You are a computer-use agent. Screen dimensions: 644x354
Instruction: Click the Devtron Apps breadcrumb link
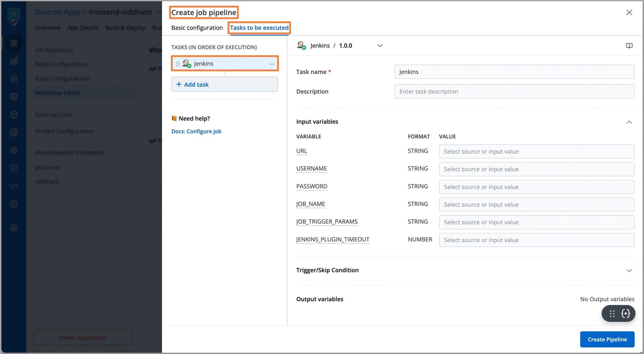pos(58,12)
